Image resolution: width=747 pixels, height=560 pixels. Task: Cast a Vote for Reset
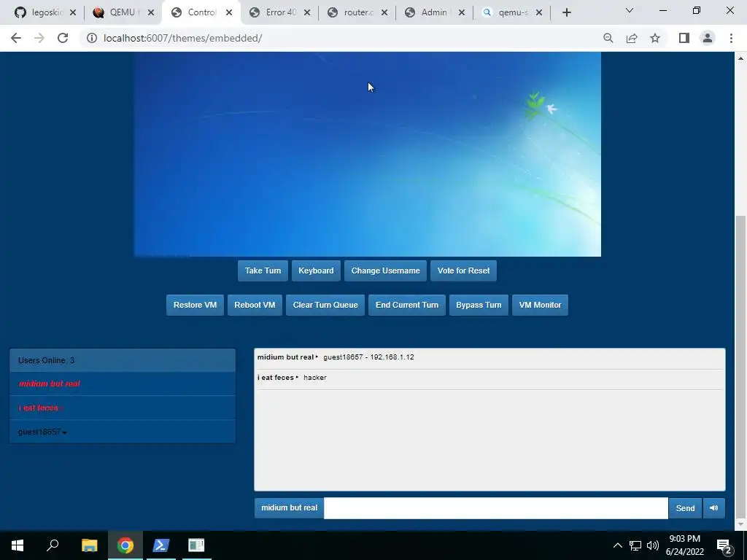click(463, 271)
